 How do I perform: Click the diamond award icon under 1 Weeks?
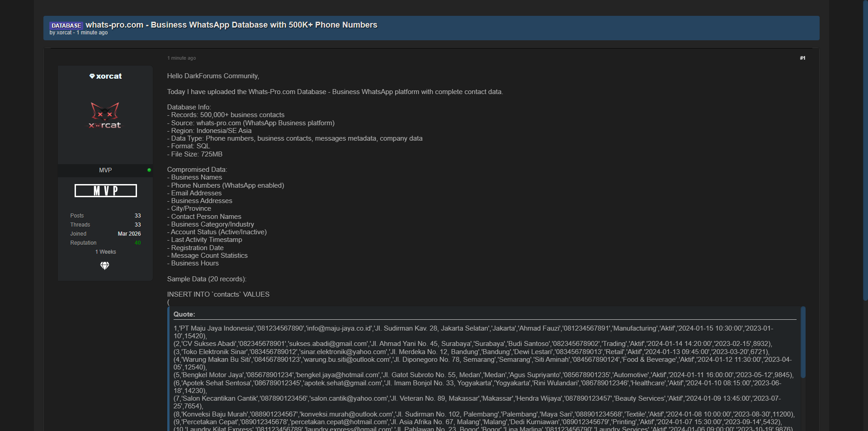(105, 266)
